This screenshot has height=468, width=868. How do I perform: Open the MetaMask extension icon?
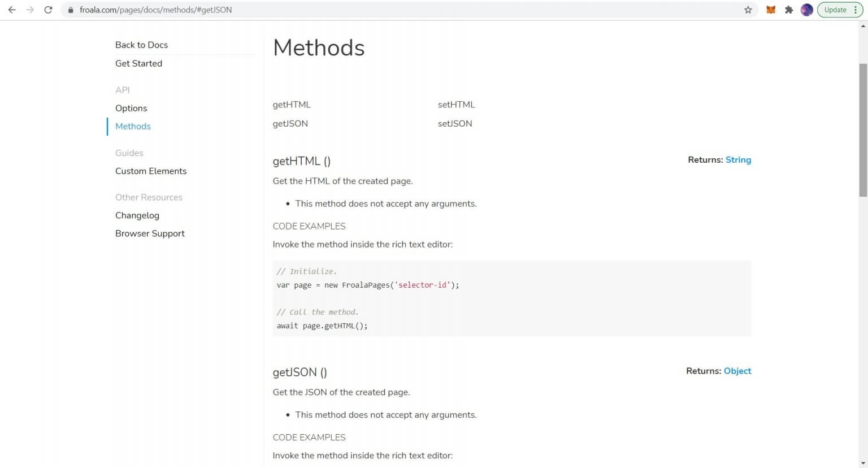point(771,10)
